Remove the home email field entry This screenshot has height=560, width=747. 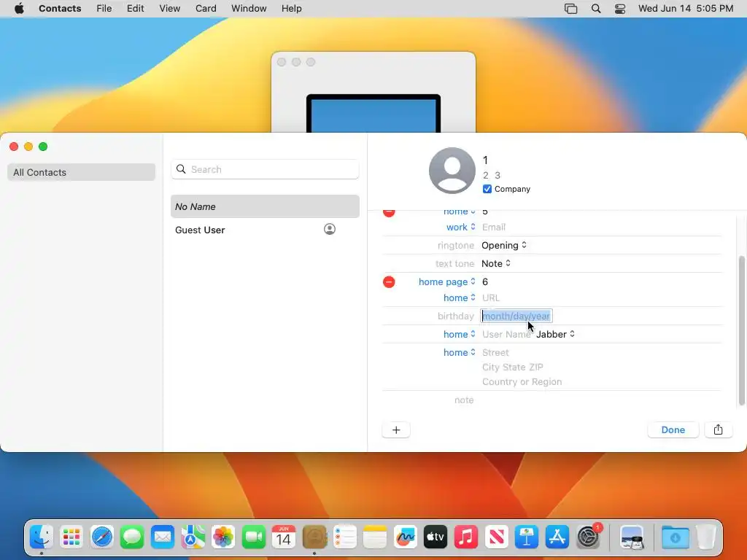coord(389,212)
